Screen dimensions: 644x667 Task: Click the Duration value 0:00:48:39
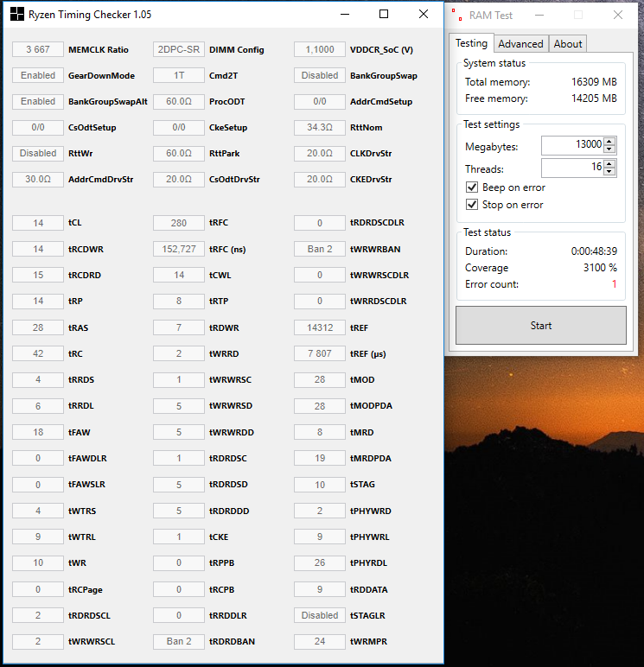[594, 251]
